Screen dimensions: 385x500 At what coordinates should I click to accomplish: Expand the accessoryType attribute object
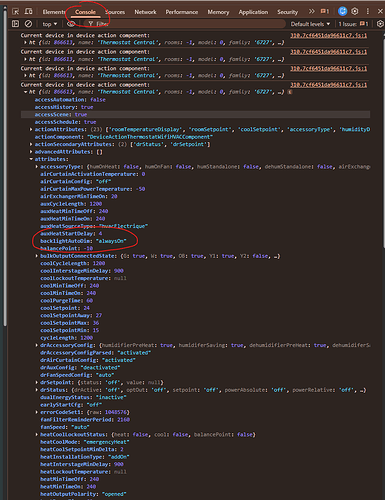(37, 167)
